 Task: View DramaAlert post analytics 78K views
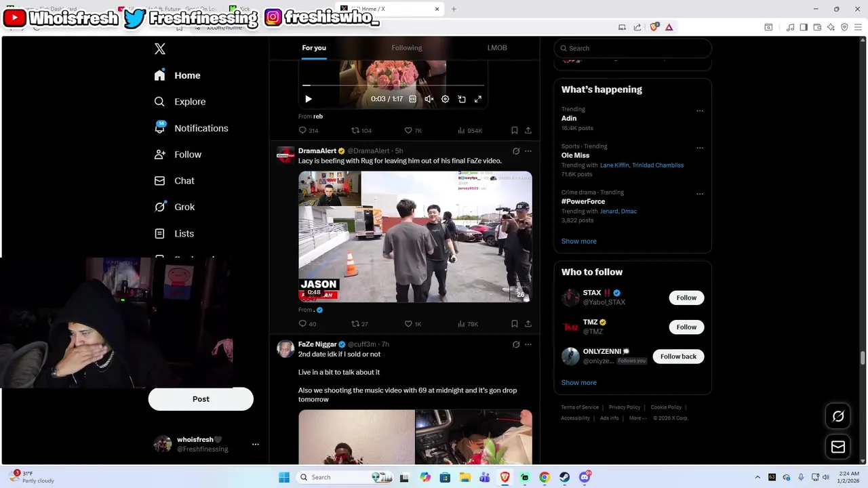tap(468, 324)
